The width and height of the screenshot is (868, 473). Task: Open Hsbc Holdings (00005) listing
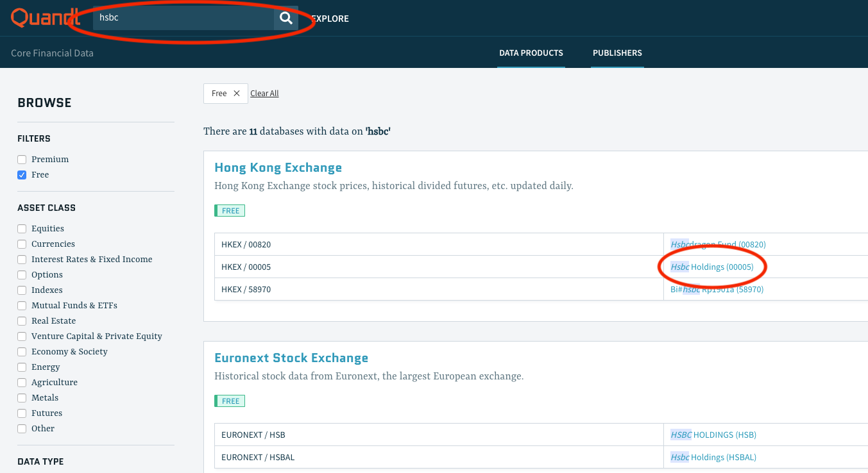coord(712,267)
